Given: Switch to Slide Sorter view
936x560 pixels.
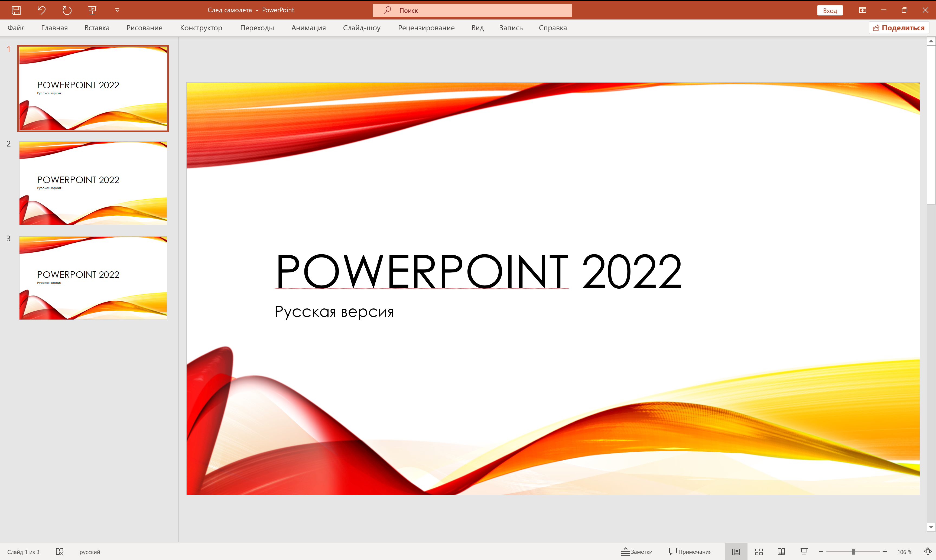Looking at the screenshot, I should [758, 551].
